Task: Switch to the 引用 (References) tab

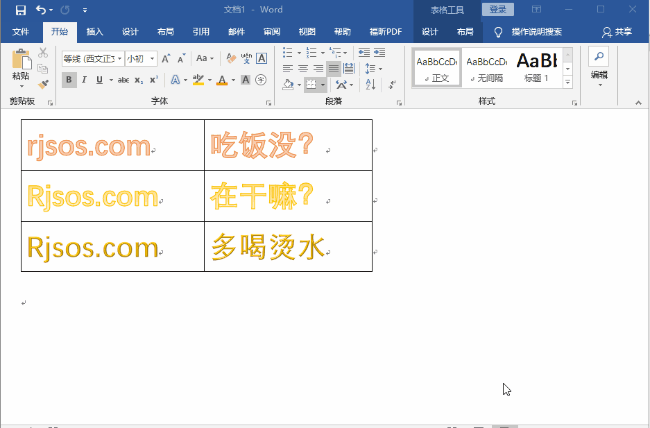Action: coord(201,32)
